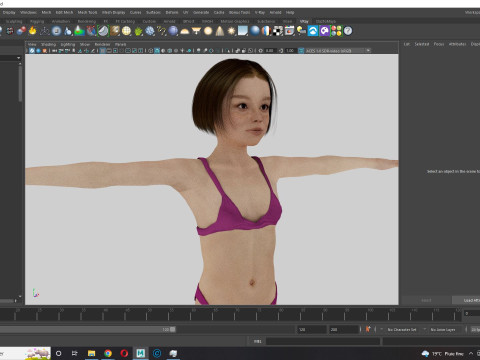Click the wooden texture plane shelf icon

[x=115, y=31]
